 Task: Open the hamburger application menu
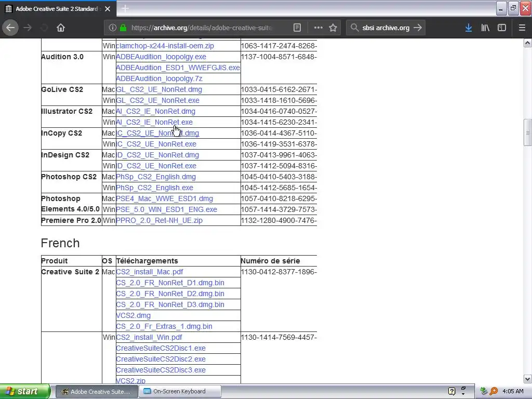tap(522, 28)
